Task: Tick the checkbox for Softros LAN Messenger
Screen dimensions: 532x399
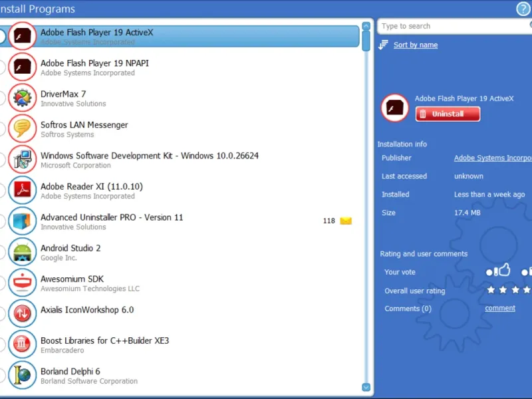Action: click(2, 129)
